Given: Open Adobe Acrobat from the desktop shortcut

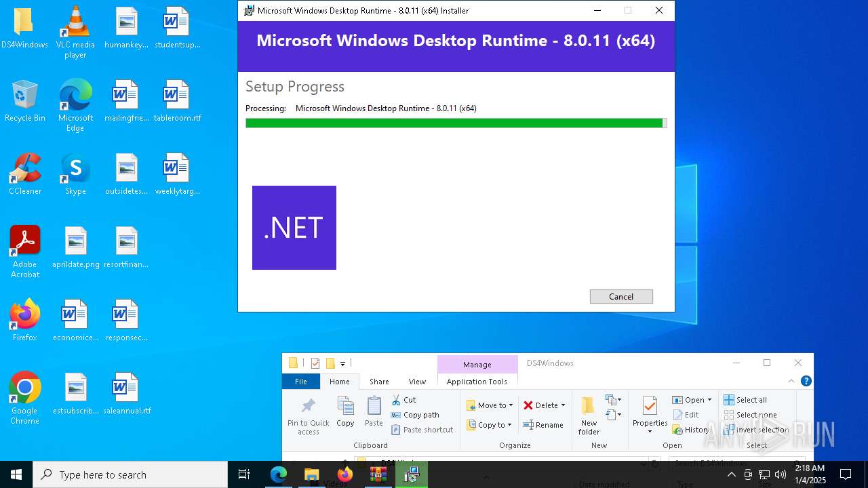Looking at the screenshot, I should (x=24, y=252).
